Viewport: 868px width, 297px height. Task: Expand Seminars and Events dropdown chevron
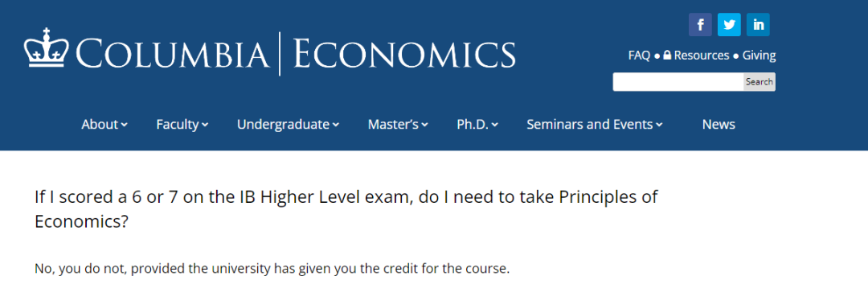pos(659,125)
